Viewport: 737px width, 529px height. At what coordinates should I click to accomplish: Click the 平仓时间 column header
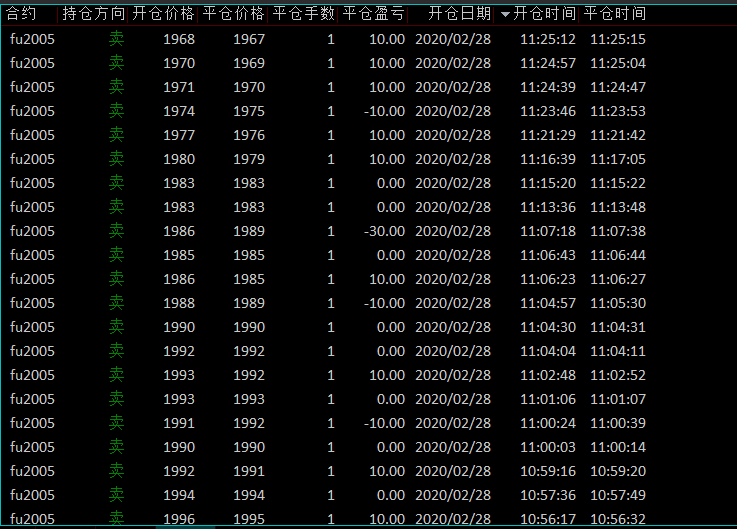click(615, 14)
